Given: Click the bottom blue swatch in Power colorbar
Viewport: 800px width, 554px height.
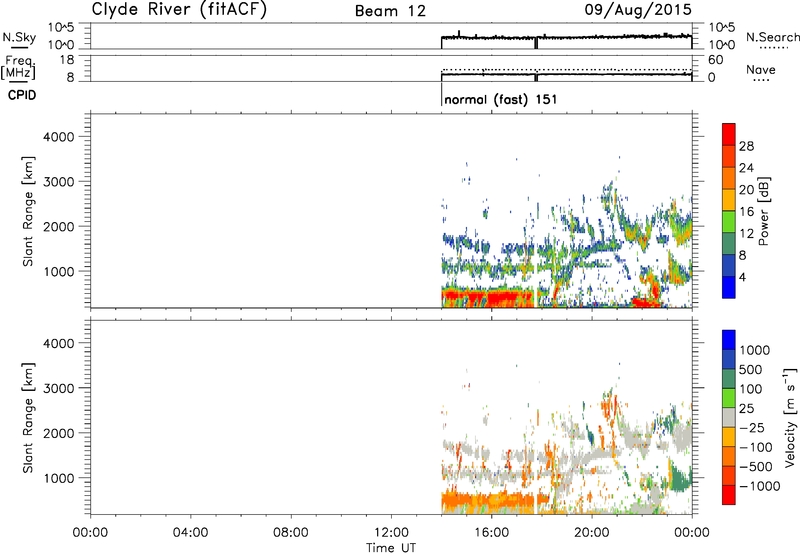Looking at the screenshot, I should (729, 287).
